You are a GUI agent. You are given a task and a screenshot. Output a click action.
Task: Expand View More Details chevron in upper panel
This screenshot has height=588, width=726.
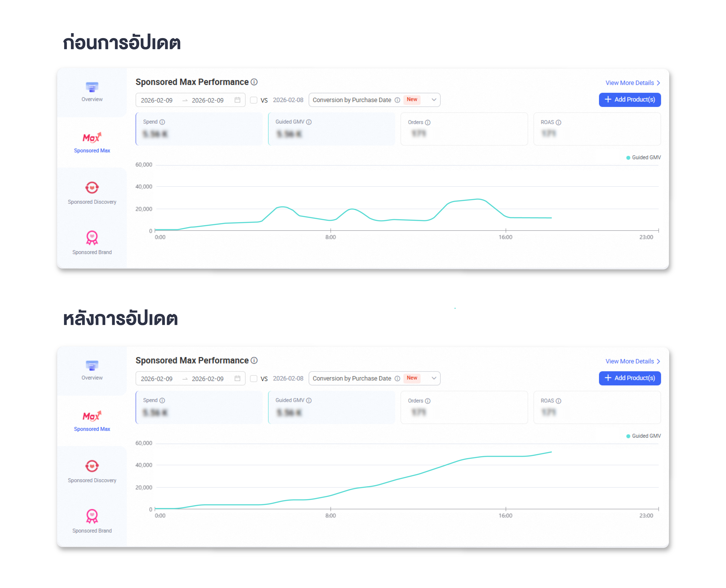pos(658,83)
